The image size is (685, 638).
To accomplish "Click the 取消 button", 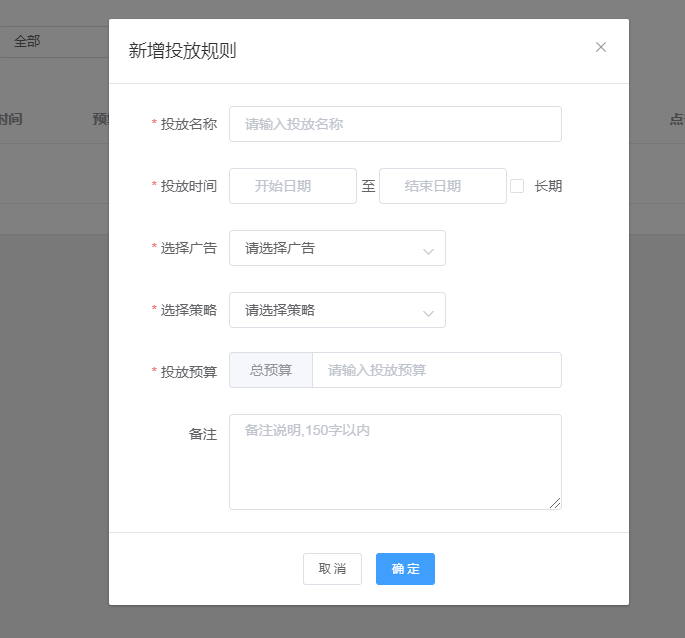I will 332,569.
